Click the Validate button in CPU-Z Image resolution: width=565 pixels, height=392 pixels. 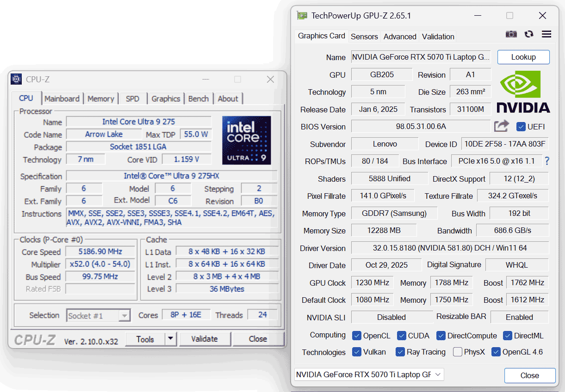point(205,339)
